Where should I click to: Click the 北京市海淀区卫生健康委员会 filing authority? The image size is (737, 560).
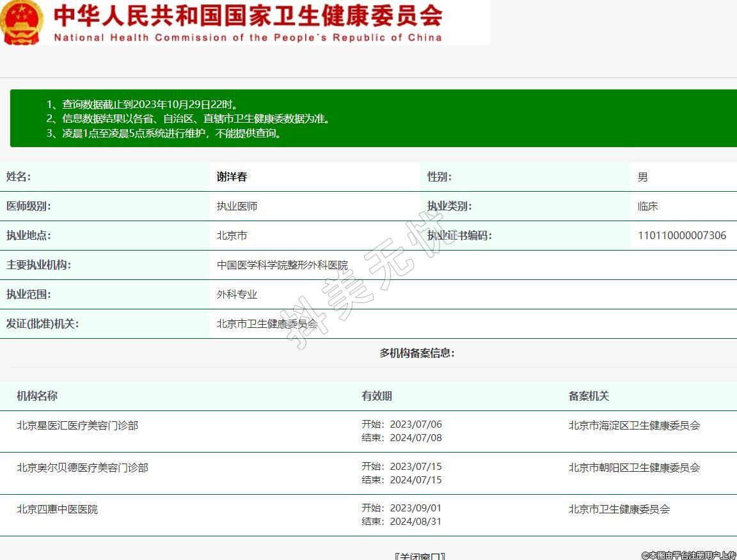point(634,425)
